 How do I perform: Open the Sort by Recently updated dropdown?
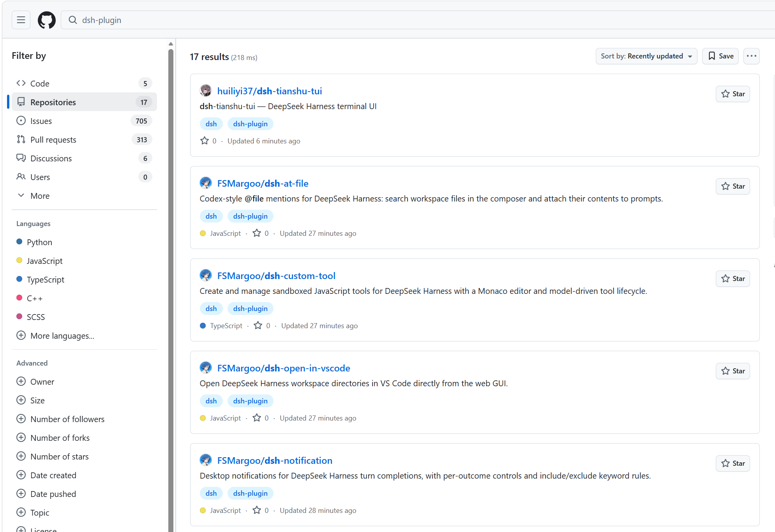646,56
